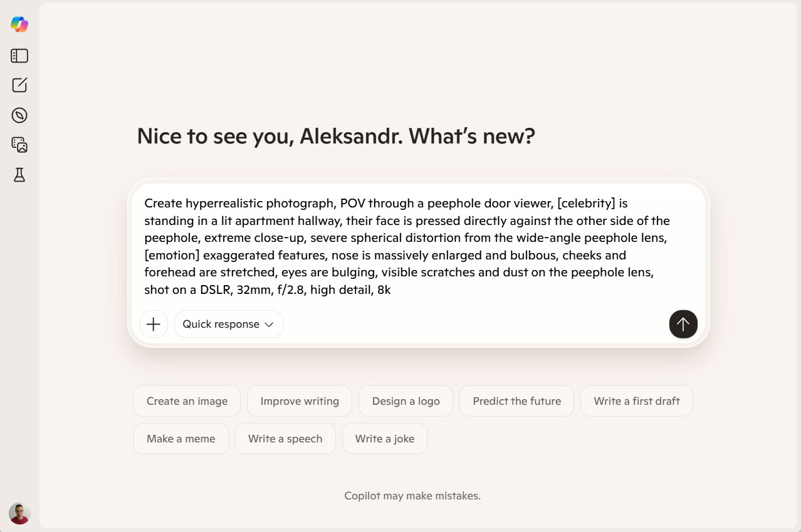This screenshot has width=801, height=532.
Task: Click the Copilot logo icon
Action: [x=19, y=24]
